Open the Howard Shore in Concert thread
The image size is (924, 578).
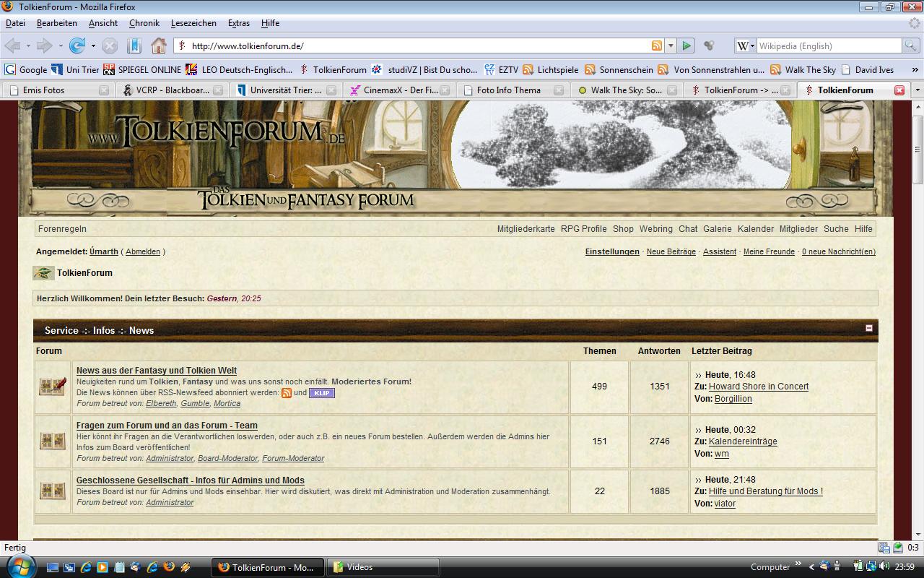coord(759,387)
